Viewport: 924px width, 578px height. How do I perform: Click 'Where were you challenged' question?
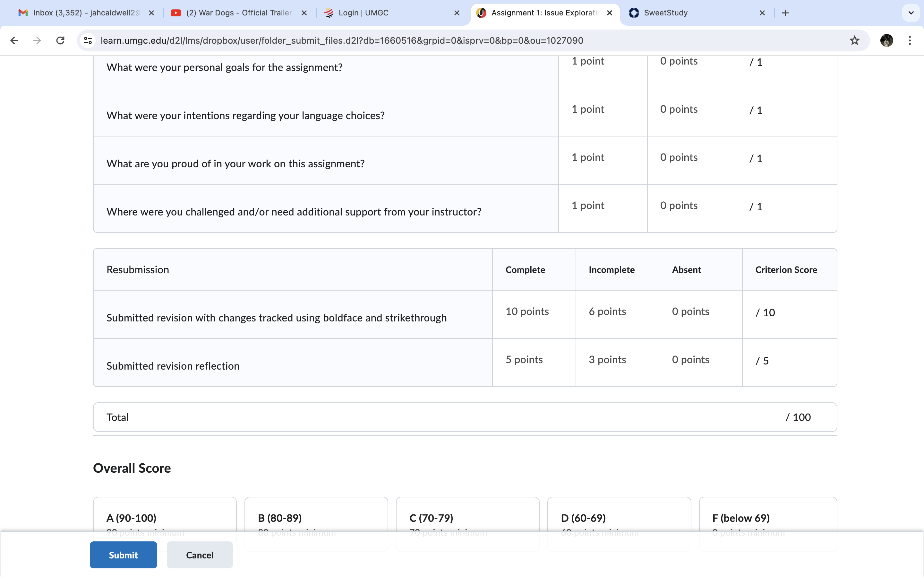click(x=294, y=212)
